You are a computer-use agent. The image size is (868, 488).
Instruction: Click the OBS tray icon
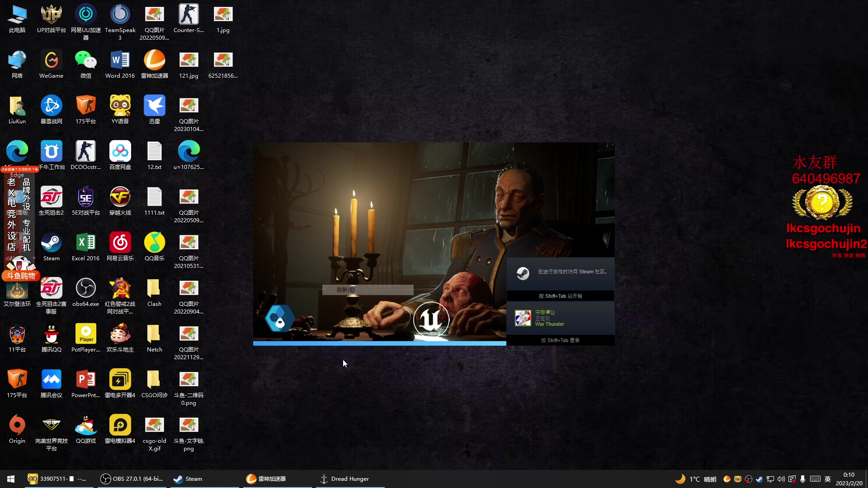(x=748, y=479)
